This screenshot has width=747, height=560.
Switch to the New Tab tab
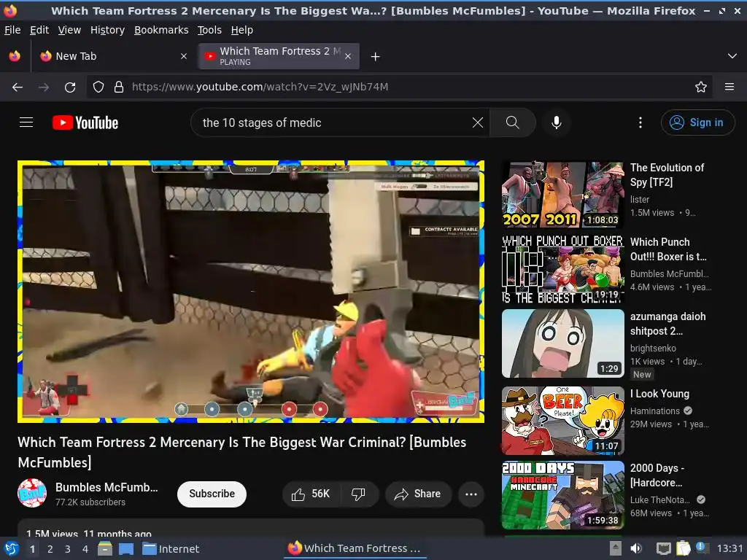113,56
